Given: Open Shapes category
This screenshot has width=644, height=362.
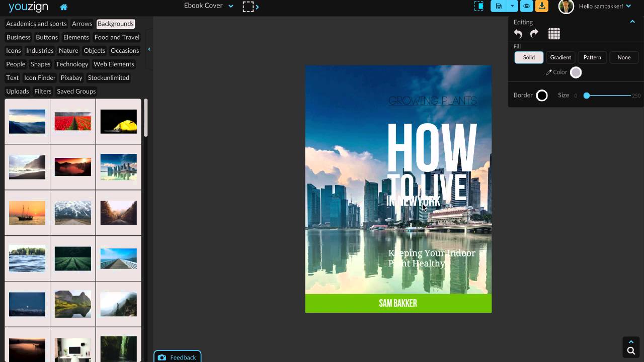Looking at the screenshot, I should 41,64.
